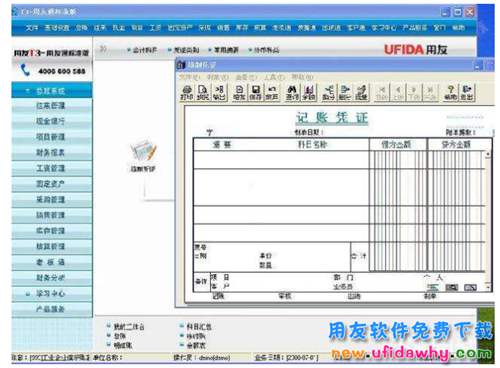Go to next voucher with 下张 icon

pyautogui.click(x=414, y=92)
